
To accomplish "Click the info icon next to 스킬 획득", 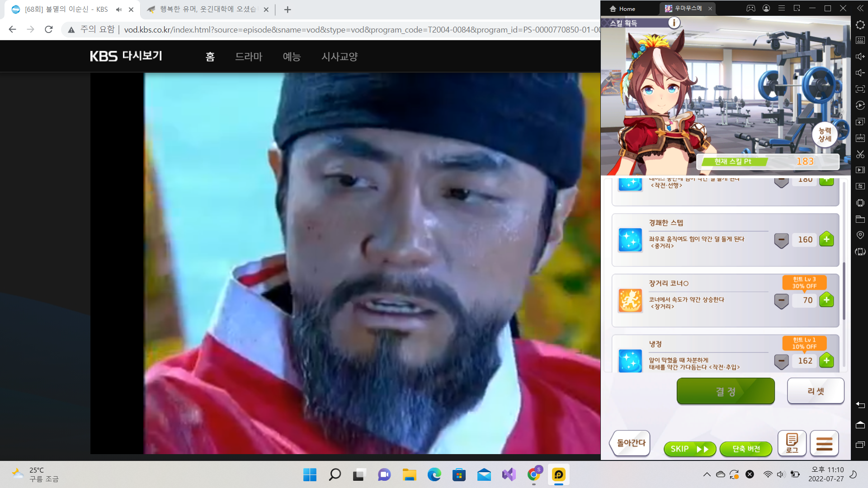I will tap(674, 23).
